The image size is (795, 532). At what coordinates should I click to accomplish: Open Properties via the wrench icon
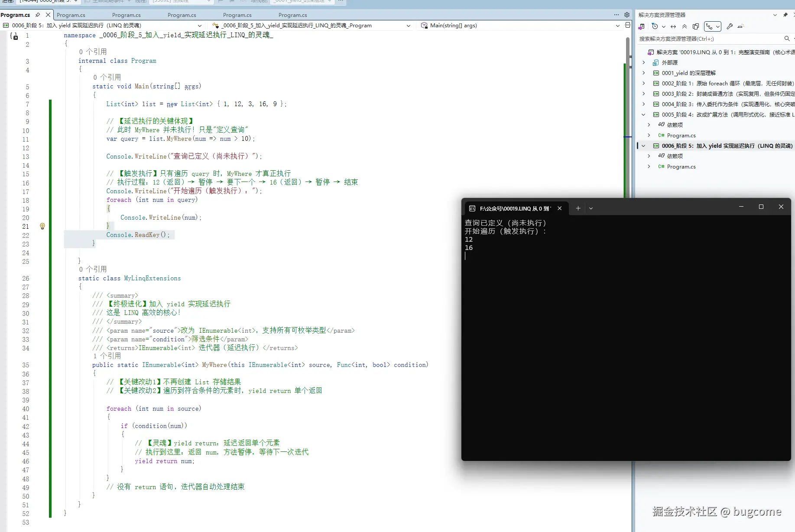coord(730,26)
